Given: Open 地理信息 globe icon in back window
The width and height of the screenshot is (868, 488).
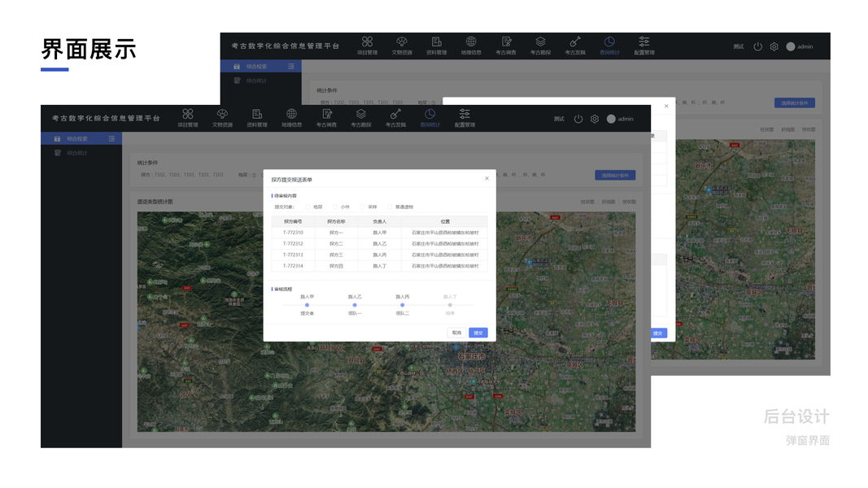Looking at the screenshot, I should (471, 41).
